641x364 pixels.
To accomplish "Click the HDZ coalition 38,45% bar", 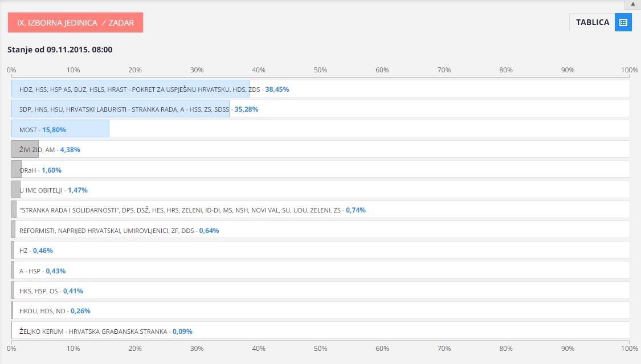I will click(130, 89).
